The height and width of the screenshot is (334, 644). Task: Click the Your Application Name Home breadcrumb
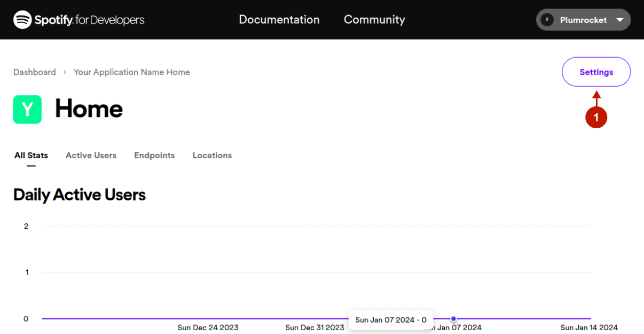pos(132,72)
